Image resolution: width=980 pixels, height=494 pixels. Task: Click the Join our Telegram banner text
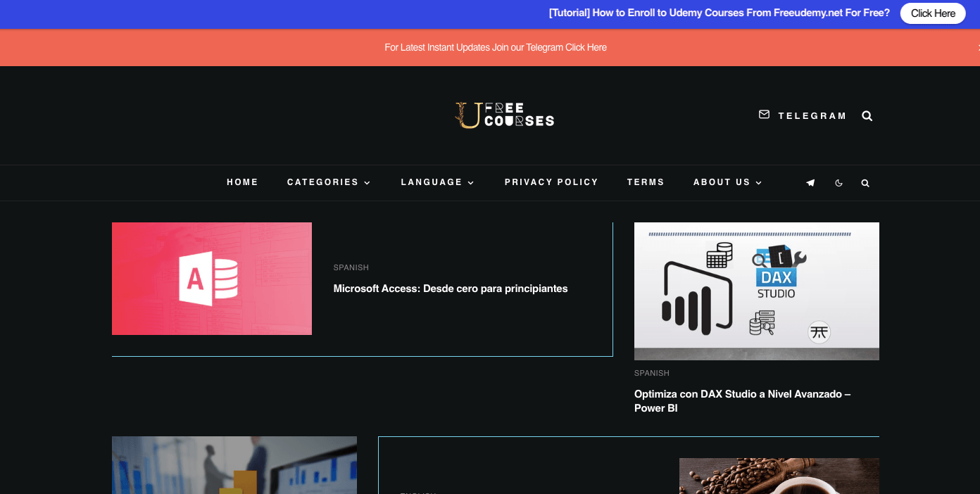(x=495, y=47)
